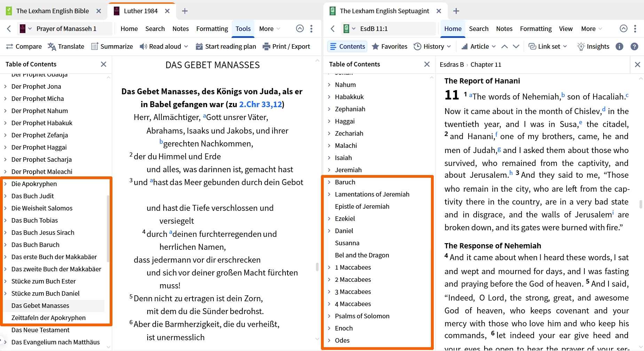
Task: Open Read aloud options arrow
Action: click(186, 47)
